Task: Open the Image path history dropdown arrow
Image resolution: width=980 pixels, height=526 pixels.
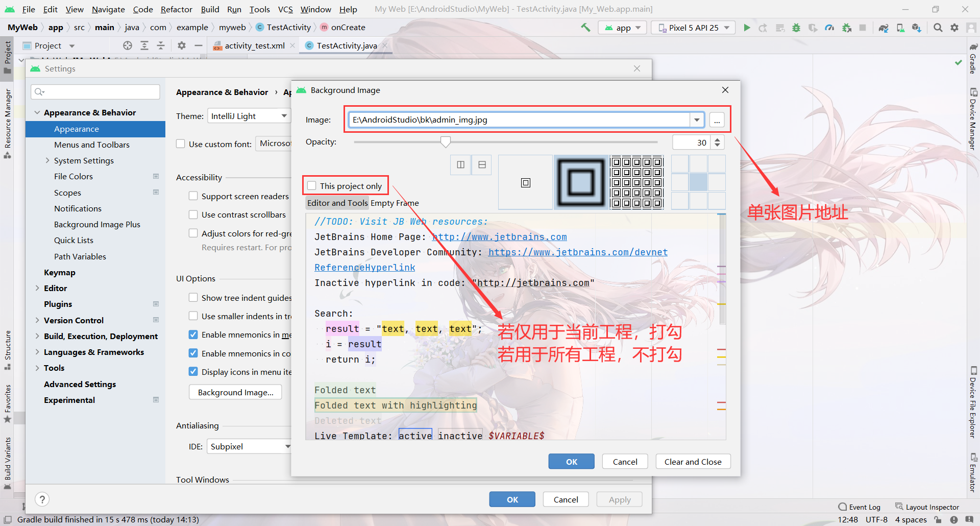Action: (697, 119)
